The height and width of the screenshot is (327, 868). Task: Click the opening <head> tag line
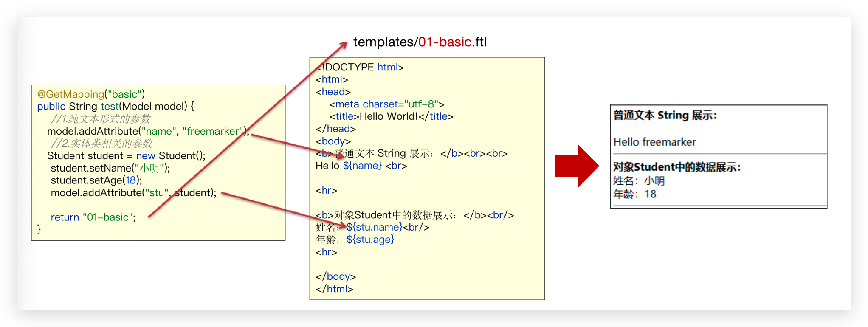click(x=333, y=92)
